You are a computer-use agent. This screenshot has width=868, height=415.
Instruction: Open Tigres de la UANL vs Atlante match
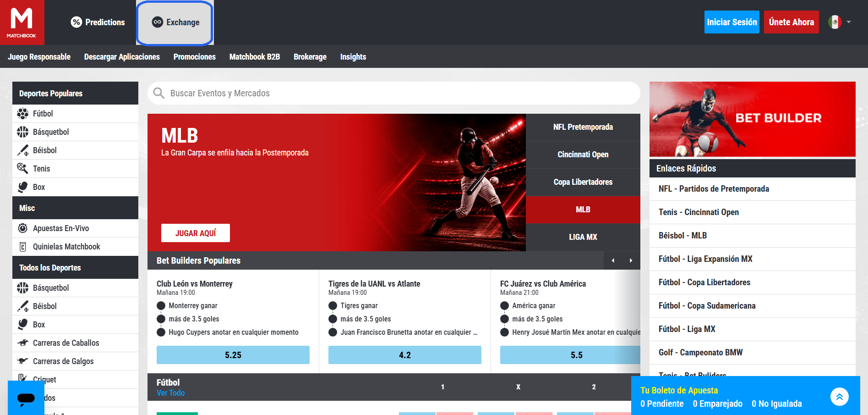point(374,284)
